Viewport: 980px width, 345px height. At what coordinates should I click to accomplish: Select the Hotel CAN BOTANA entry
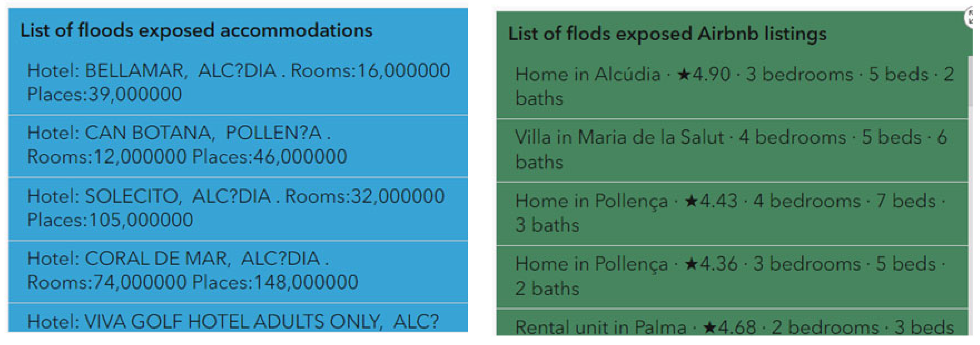tap(238, 145)
